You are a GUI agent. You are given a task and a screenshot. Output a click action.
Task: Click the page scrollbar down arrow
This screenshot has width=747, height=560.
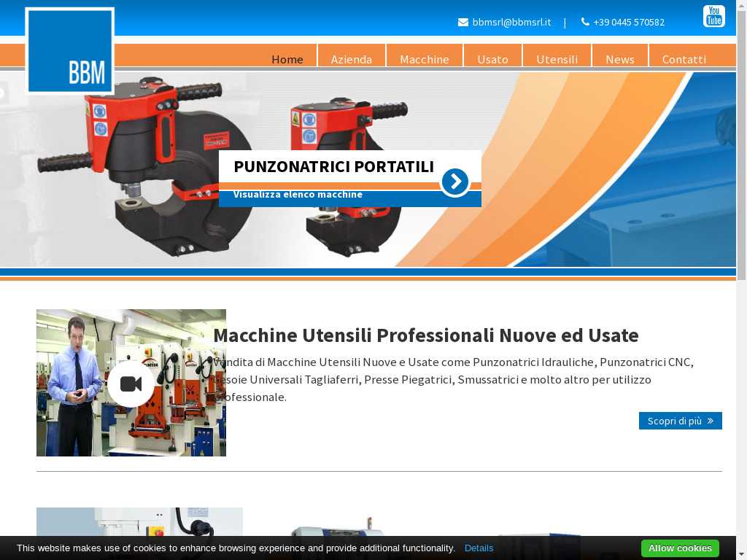click(741, 554)
